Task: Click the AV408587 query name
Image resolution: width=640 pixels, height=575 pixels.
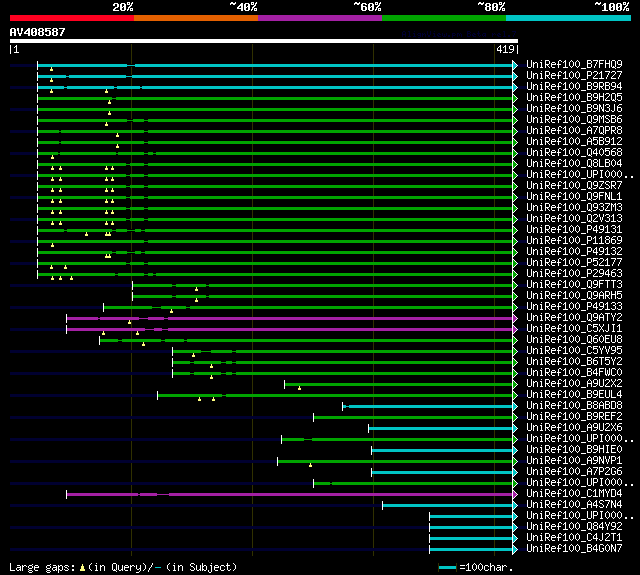Action: pos(37,32)
